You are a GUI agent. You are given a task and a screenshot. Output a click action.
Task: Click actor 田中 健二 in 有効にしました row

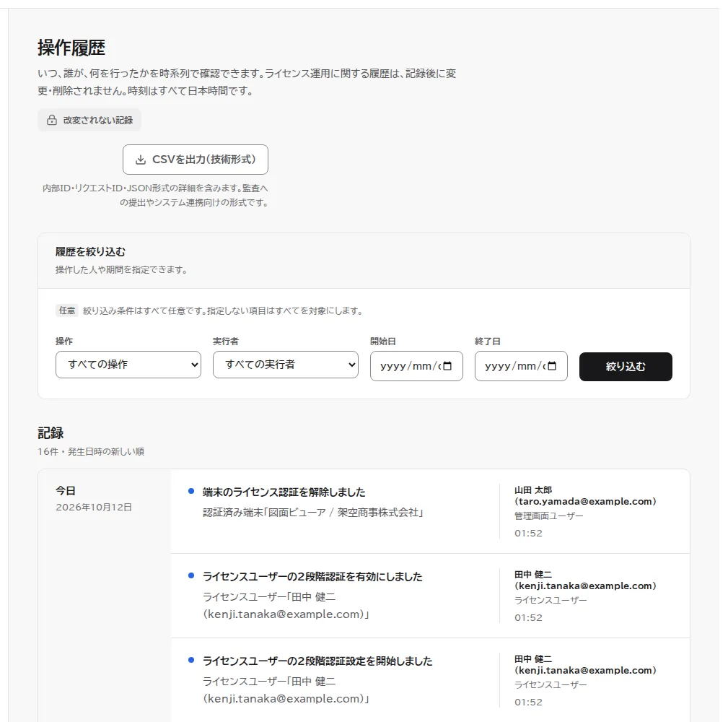point(585,580)
